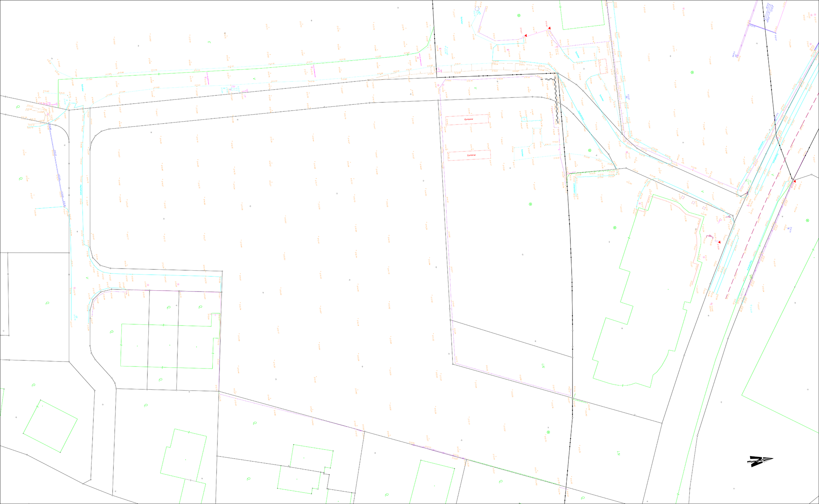This screenshot has height=504, width=819.
Task: Click the upper green LN label
Action: pos(543,366)
